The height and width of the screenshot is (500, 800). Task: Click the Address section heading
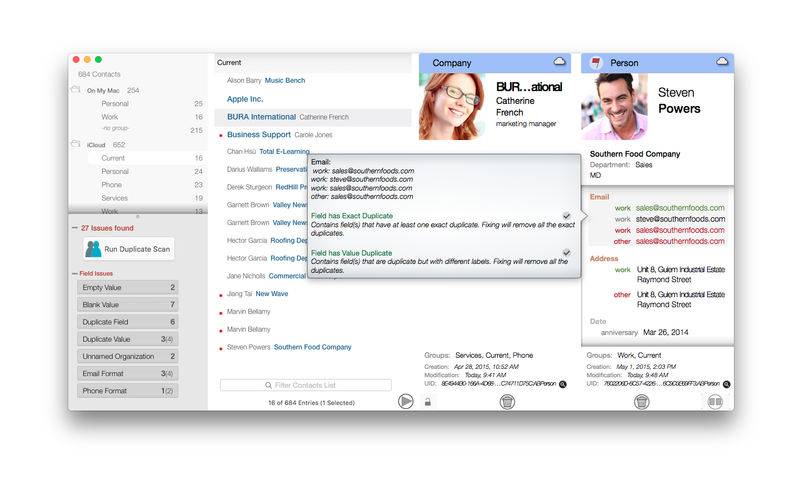tap(604, 259)
